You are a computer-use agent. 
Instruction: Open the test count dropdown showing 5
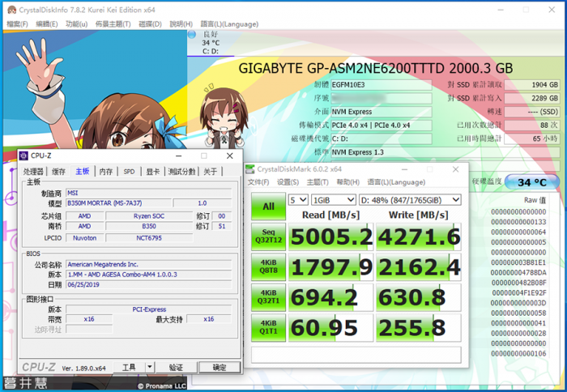298,199
